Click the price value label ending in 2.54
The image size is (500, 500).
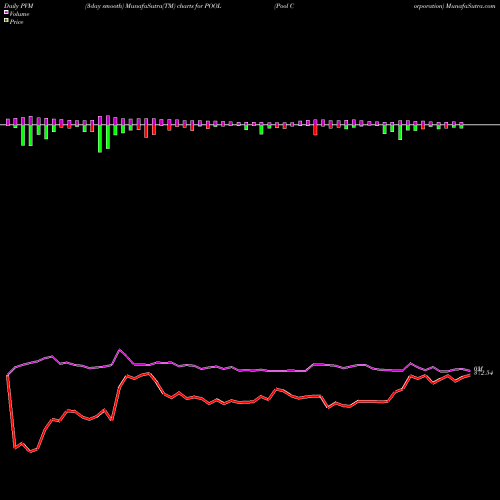(483, 373)
